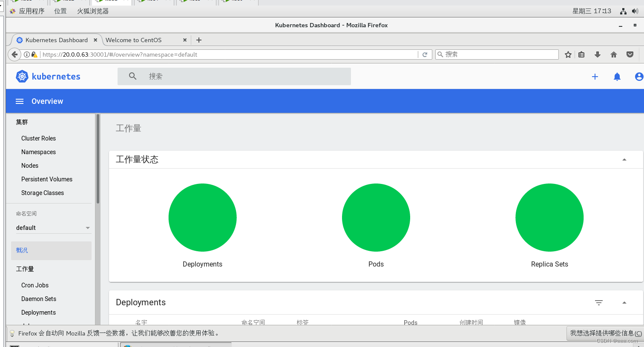The image size is (644, 347).
Task: Open Persistent Volumes in sidebar
Action: (x=47, y=179)
